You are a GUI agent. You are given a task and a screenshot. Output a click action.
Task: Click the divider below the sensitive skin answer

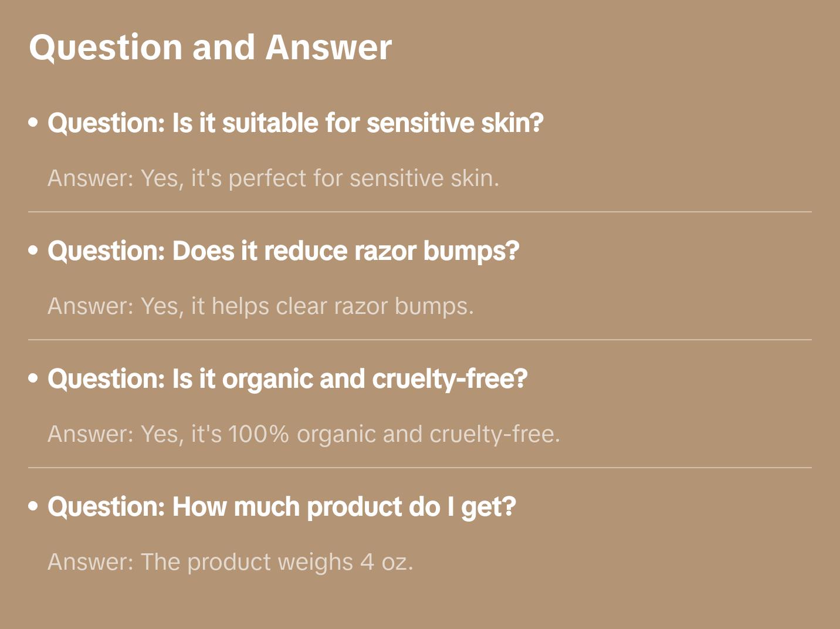point(420,212)
